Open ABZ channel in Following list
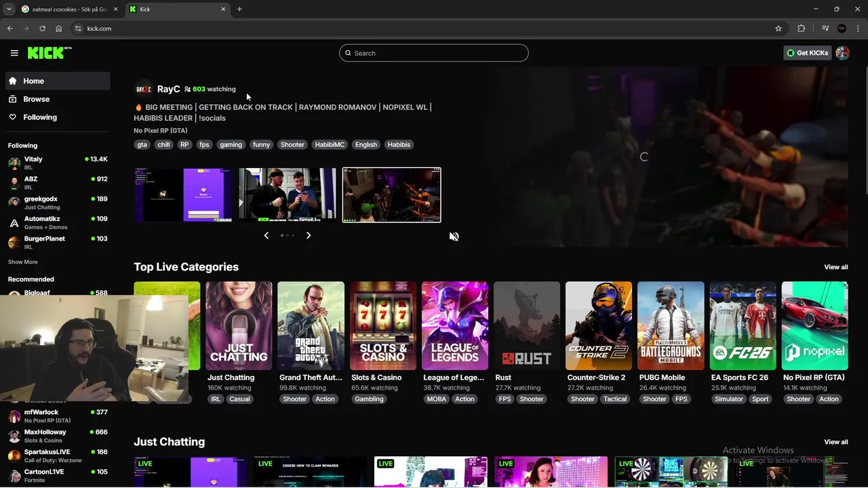 (58, 183)
